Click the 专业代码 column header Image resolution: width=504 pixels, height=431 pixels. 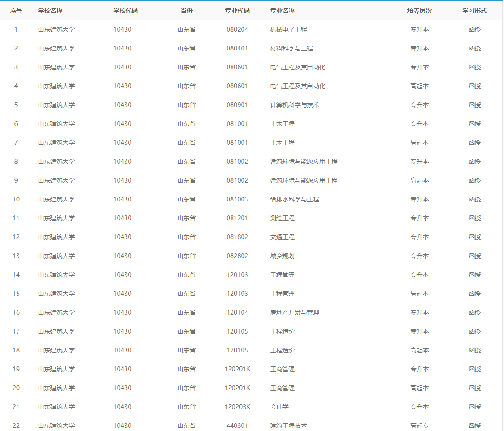point(237,11)
